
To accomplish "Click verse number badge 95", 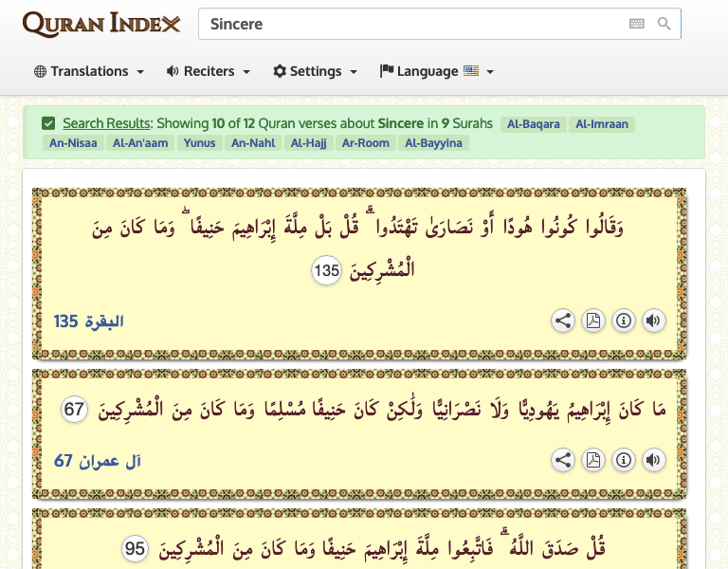I will point(136,548).
